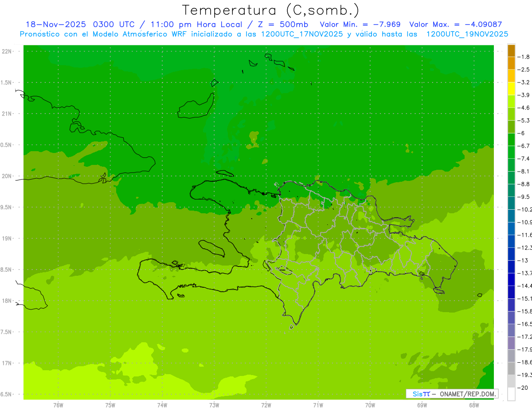Click the green swatch between -4.6 and -5.3
The height and width of the screenshot is (411, 532).
pyautogui.click(x=511, y=114)
